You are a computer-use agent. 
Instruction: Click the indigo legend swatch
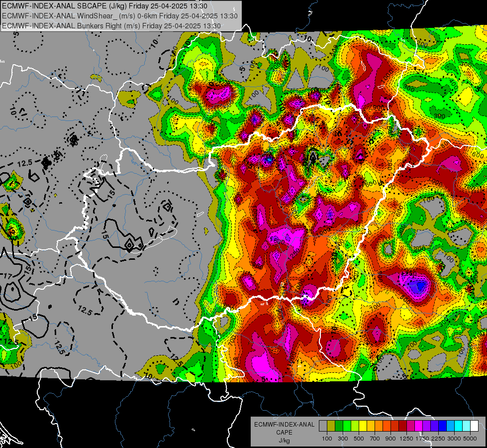coord(434,426)
